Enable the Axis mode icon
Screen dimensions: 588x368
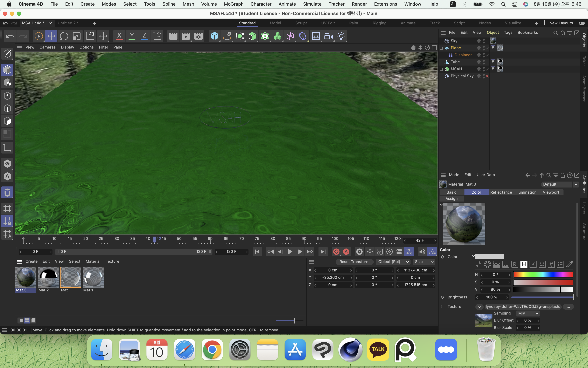click(x=7, y=147)
